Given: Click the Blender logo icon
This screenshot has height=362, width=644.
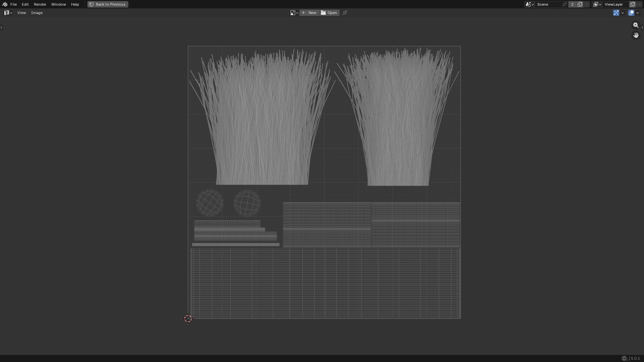Looking at the screenshot, I should pyautogui.click(x=5, y=4).
